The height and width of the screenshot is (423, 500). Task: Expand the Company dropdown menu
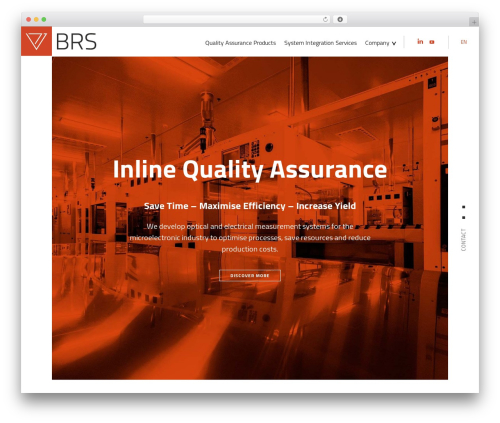point(380,43)
